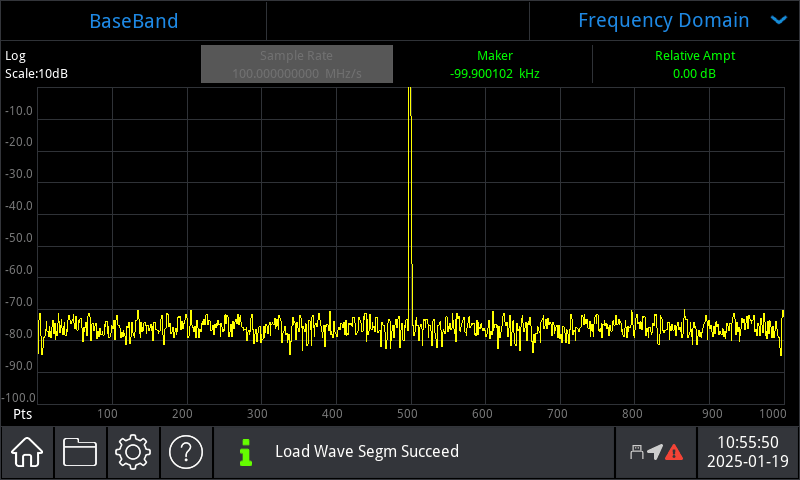The width and height of the screenshot is (800, 480).
Task: Go to the Home screen icon
Action: click(27, 452)
